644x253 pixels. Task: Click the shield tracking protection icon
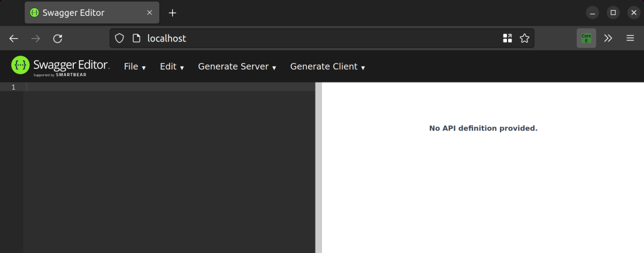119,39
